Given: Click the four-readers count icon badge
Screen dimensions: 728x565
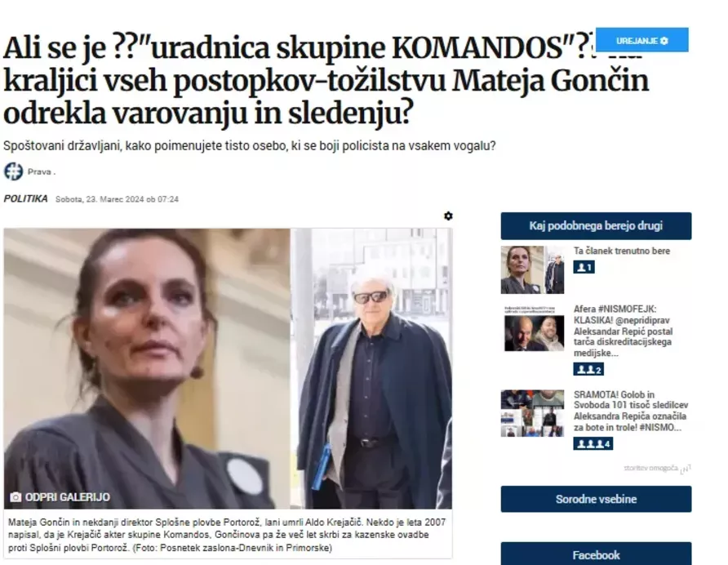Looking at the screenshot, I should coord(593,443).
